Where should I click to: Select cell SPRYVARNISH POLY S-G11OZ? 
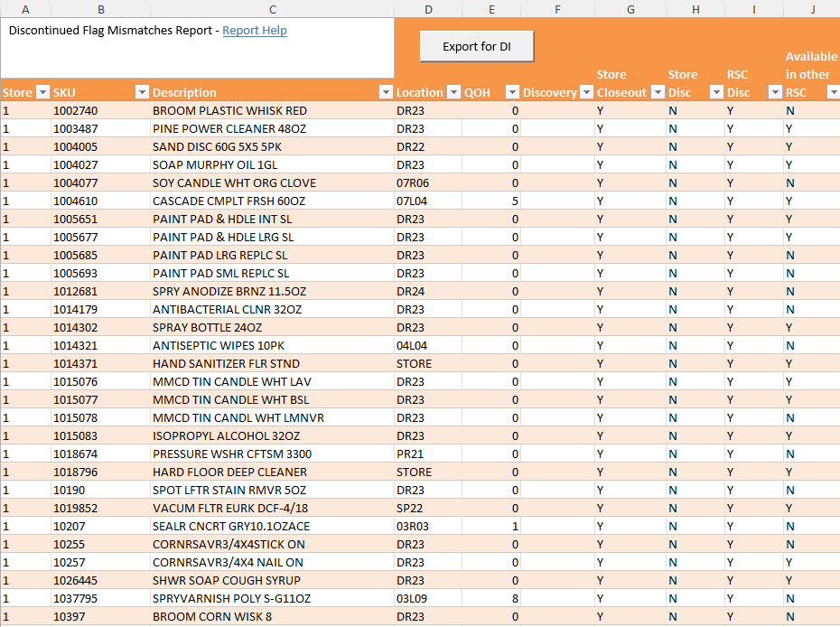coord(272,599)
